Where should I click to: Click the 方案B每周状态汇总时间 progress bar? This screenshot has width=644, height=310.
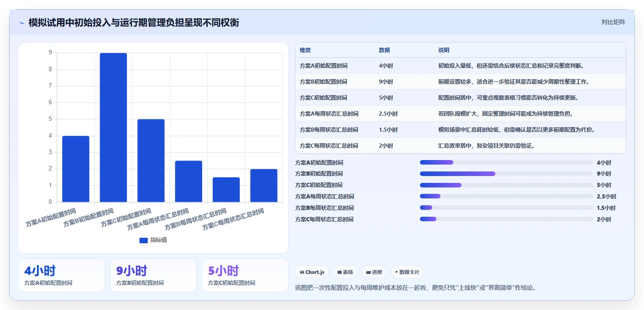pyautogui.click(x=506, y=208)
